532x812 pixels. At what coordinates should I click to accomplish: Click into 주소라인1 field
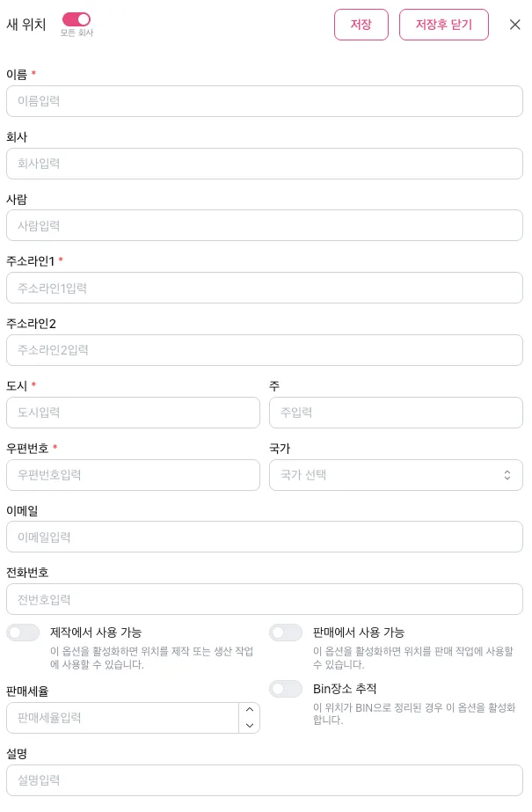click(x=265, y=288)
